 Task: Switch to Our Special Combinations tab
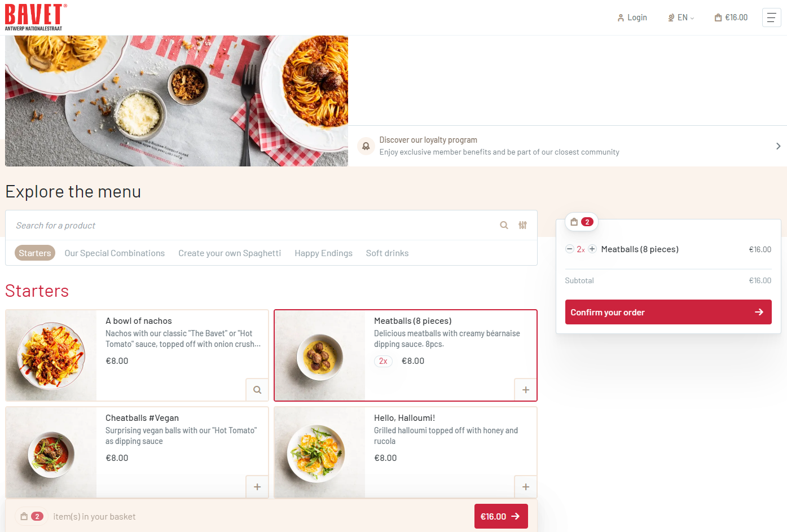[x=115, y=253]
